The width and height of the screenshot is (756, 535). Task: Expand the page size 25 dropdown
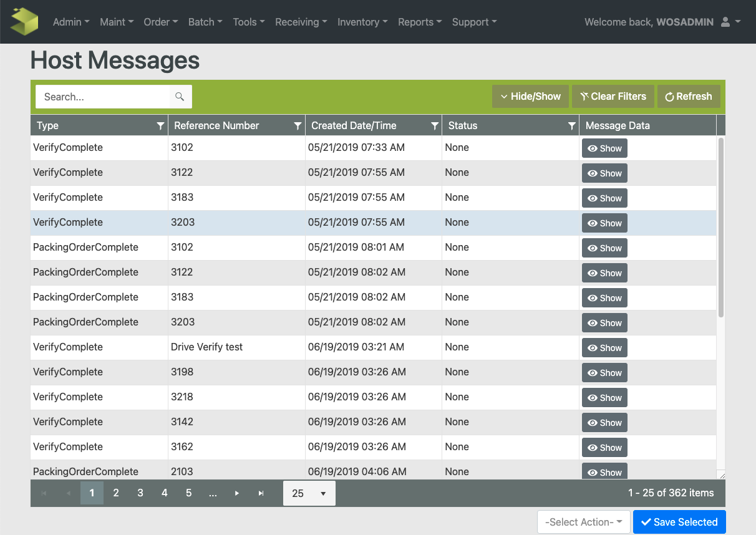[309, 493]
